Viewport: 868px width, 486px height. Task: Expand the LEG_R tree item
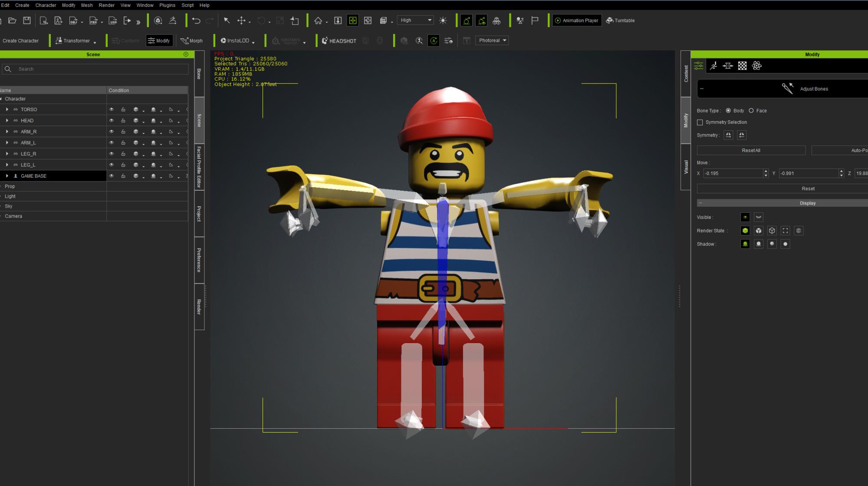click(x=7, y=154)
